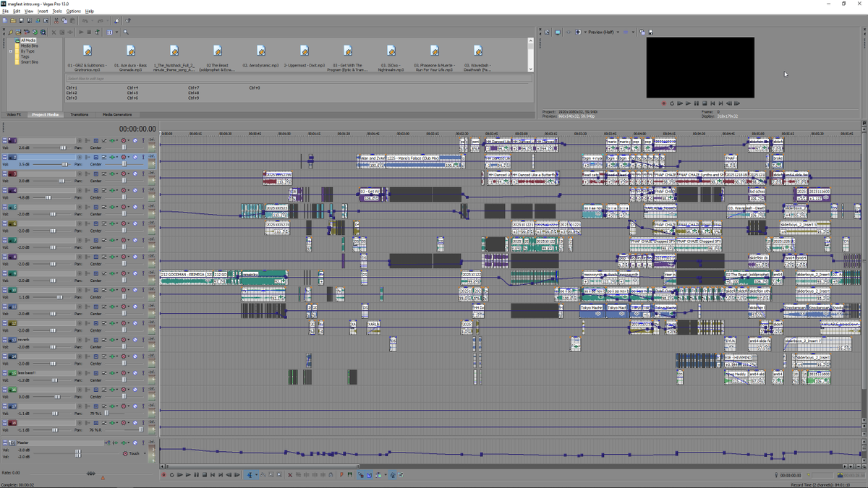The height and width of the screenshot is (488, 868).
Task: Click the 'Select files to edit tags' field
Action: point(299,78)
